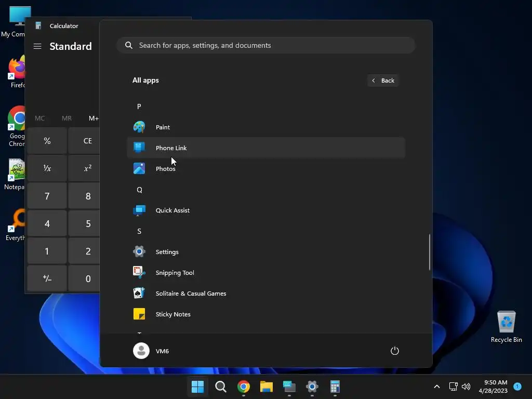Click the All apps list scrollbar

pyautogui.click(x=430, y=252)
